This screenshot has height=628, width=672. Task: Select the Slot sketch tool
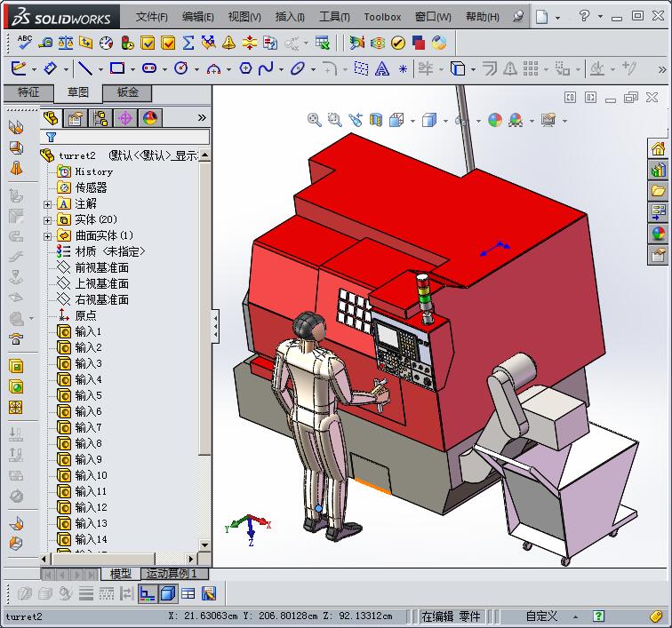[x=149, y=68]
